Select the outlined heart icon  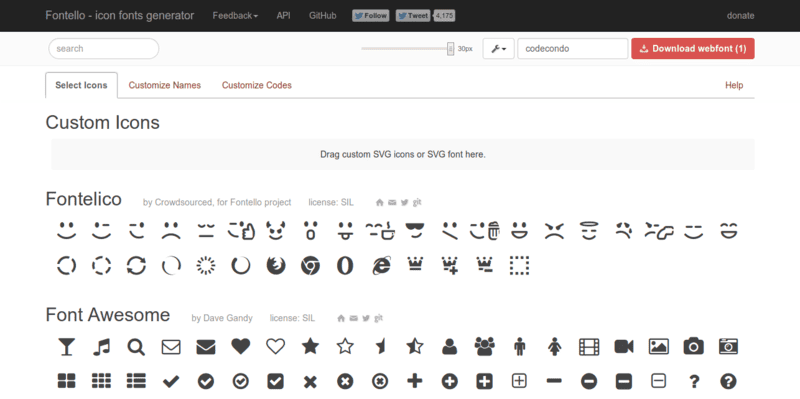point(276,347)
